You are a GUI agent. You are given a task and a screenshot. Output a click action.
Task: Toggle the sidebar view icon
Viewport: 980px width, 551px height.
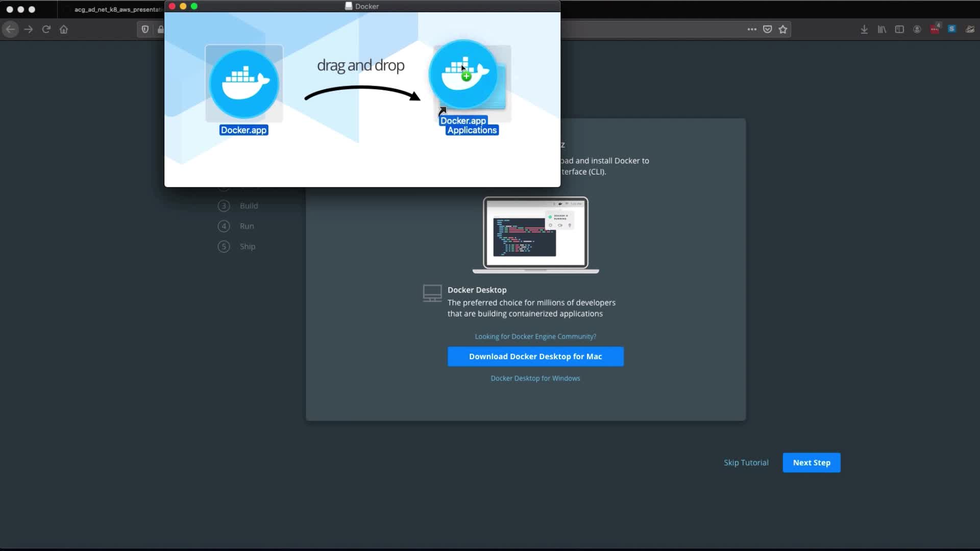click(x=899, y=30)
